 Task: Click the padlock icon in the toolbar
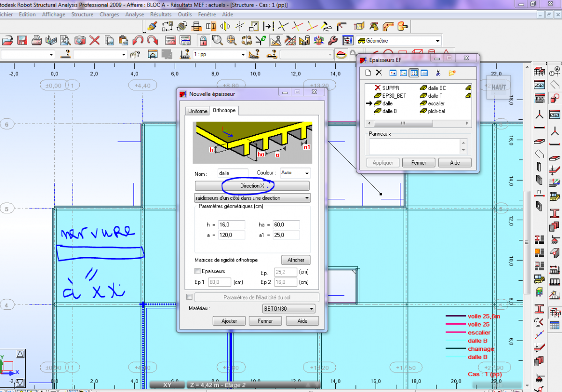[203, 40]
